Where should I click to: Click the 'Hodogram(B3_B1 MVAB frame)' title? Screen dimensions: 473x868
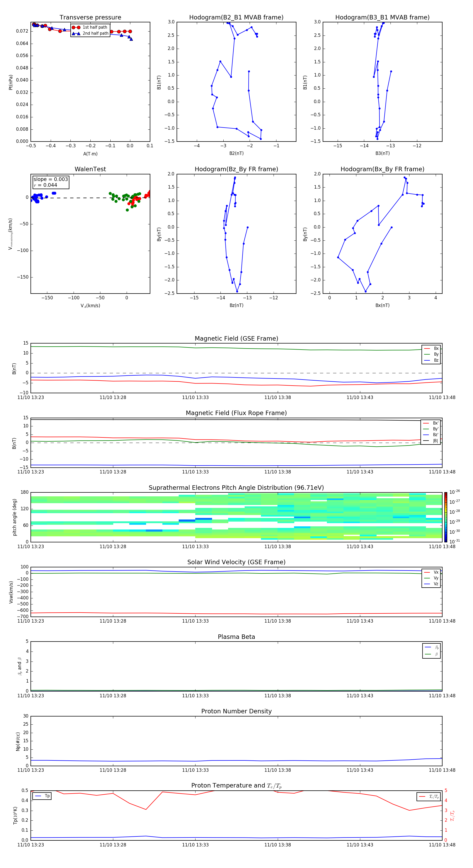[x=382, y=18]
